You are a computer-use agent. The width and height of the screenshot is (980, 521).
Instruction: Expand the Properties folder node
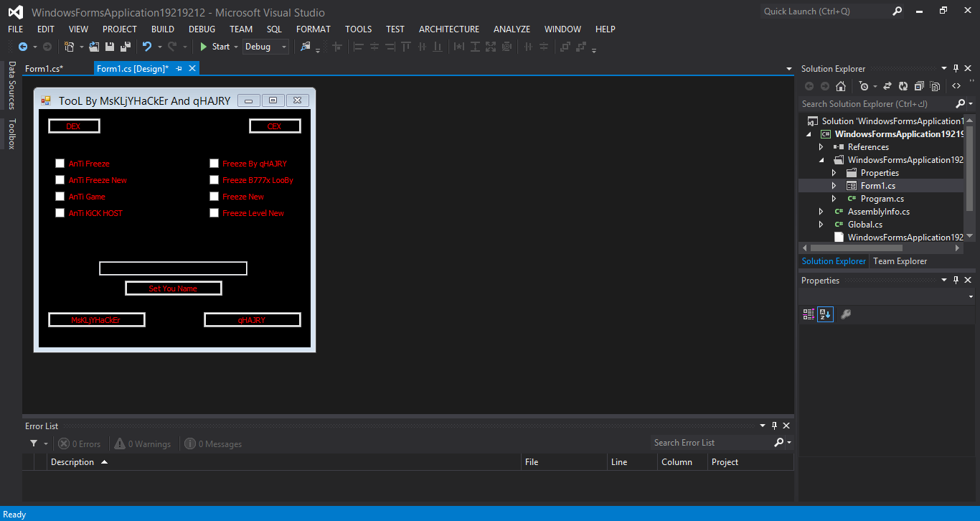834,173
